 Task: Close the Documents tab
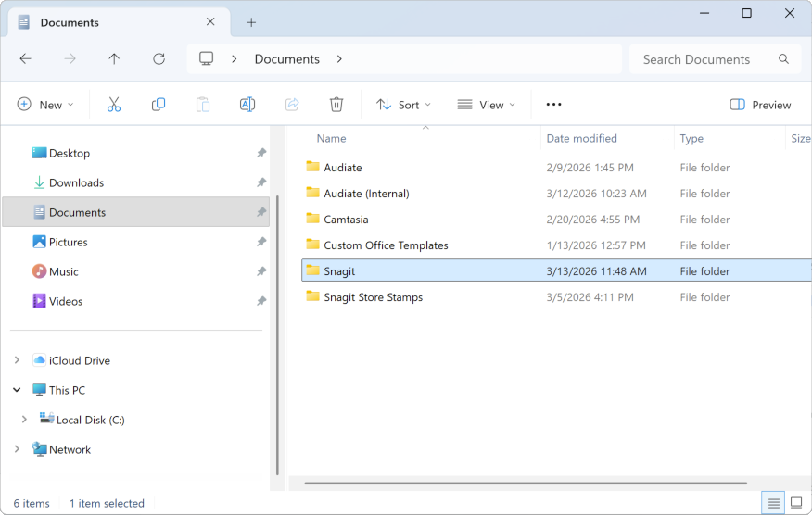tap(210, 21)
